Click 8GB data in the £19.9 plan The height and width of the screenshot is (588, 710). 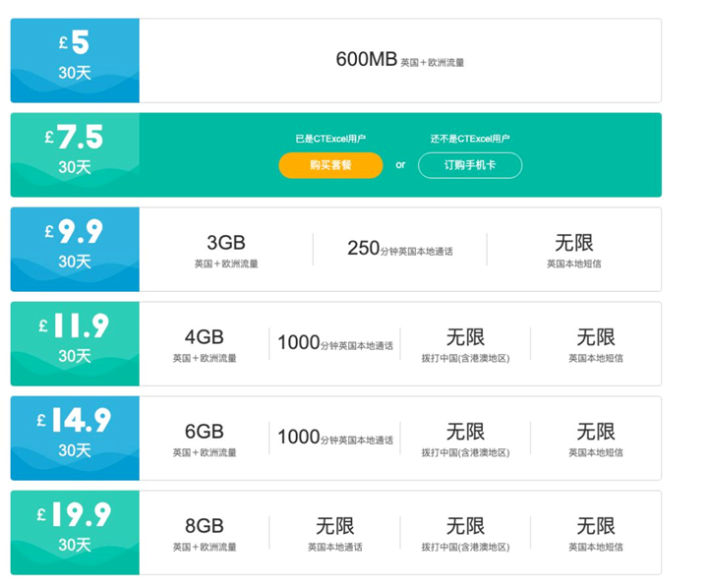pos(205,533)
